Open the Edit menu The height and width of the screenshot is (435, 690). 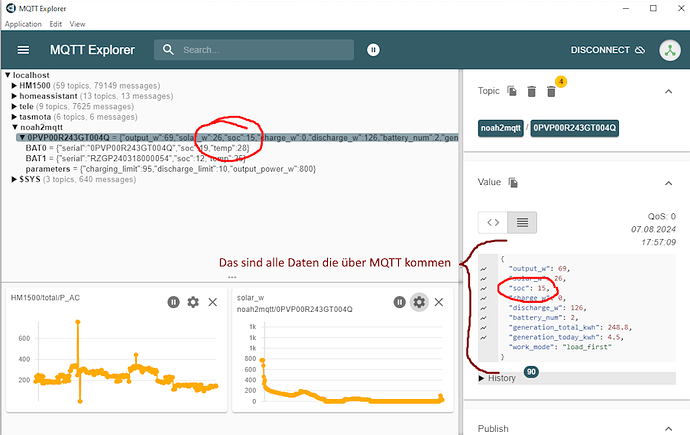tap(55, 24)
